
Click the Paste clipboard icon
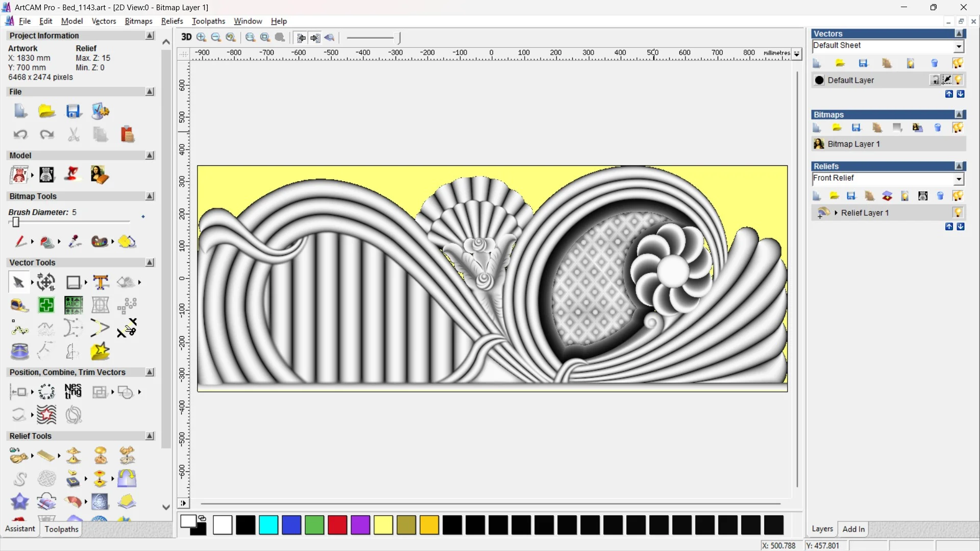tap(127, 135)
